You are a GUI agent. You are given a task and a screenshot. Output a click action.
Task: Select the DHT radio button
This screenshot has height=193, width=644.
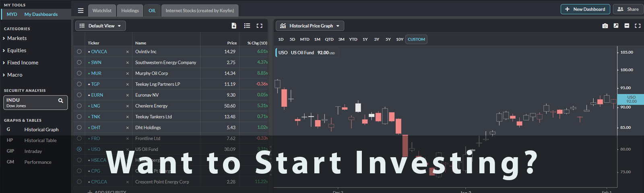tap(79, 127)
